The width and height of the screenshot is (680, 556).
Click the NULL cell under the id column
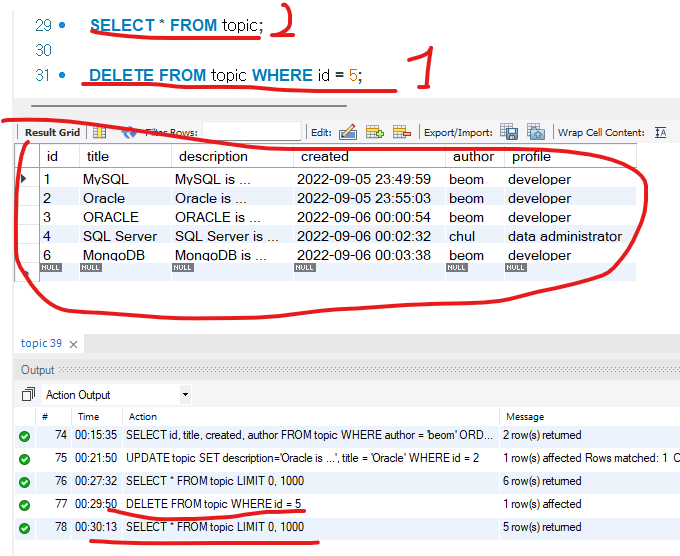tap(51, 268)
